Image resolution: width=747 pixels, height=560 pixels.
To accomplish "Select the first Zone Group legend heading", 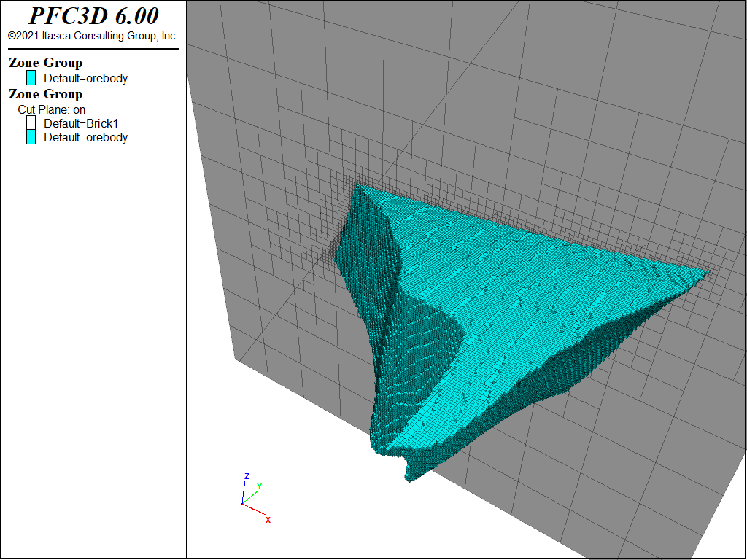I will click(x=45, y=63).
